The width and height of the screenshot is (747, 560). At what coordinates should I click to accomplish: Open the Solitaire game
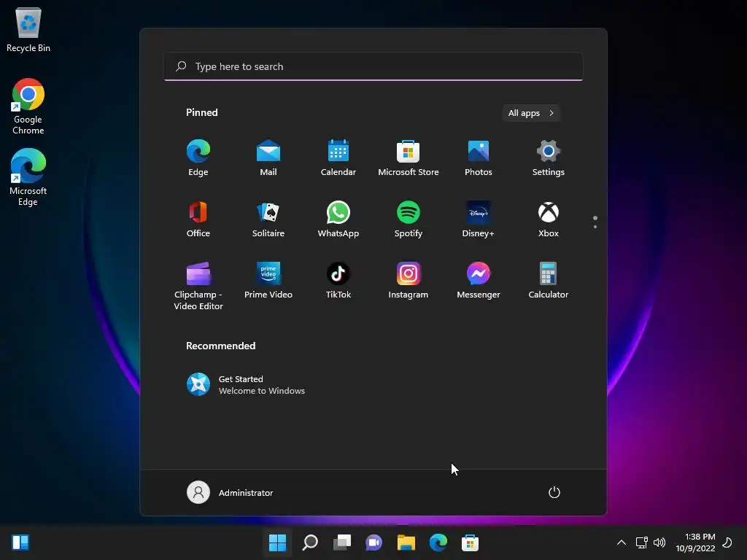[268, 219]
